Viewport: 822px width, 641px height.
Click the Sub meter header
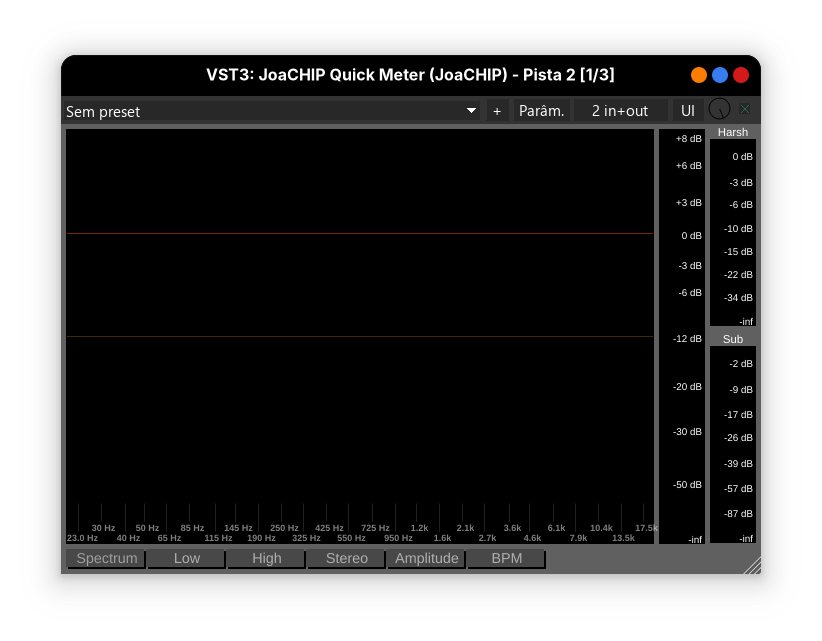pyautogui.click(x=733, y=339)
